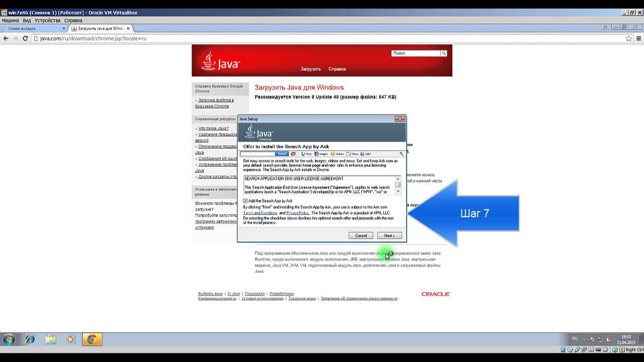Viewport: 644px width, 362px height.
Task: Click the Chrome forward arrow
Action: 16,38
